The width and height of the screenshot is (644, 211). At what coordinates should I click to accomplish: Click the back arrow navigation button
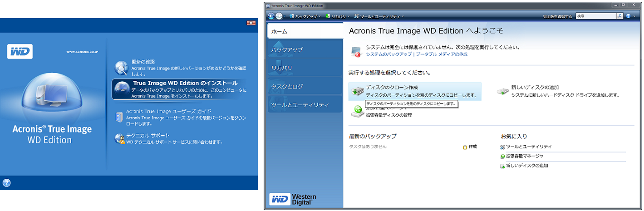tap(271, 16)
